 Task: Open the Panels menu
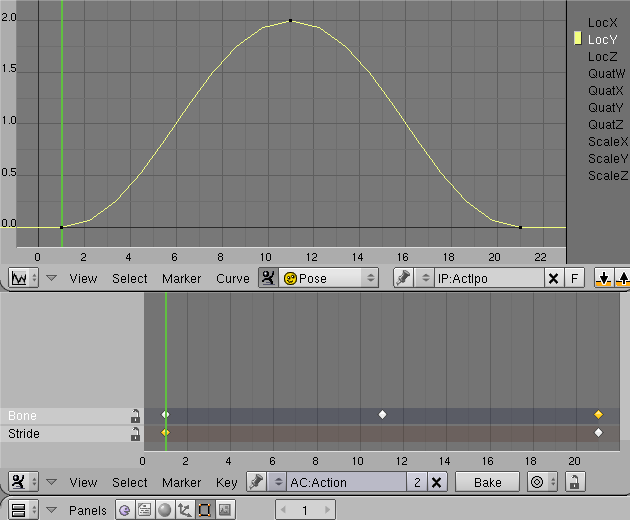pos(88,510)
